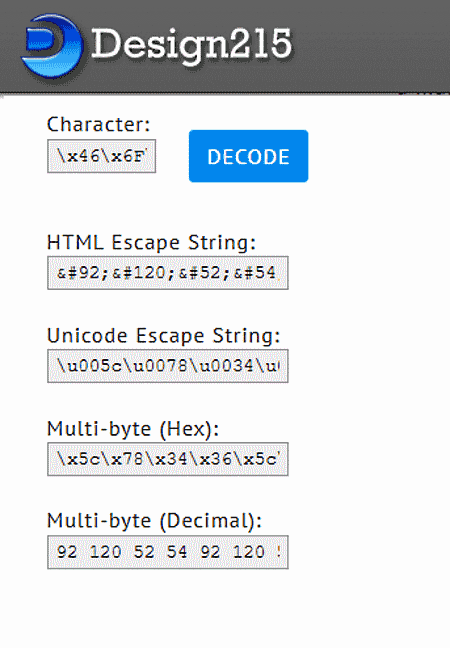Viewport: 450px width, 648px height.
Task: Click the number 52 in the Decimal field
Action: [143, 552]
